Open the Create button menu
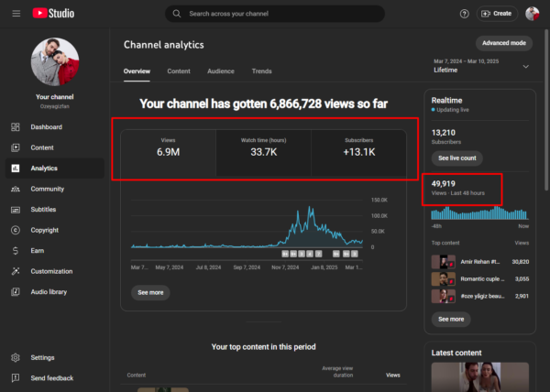Viewport: 550px width, 392px height. (x=497, y=14)
